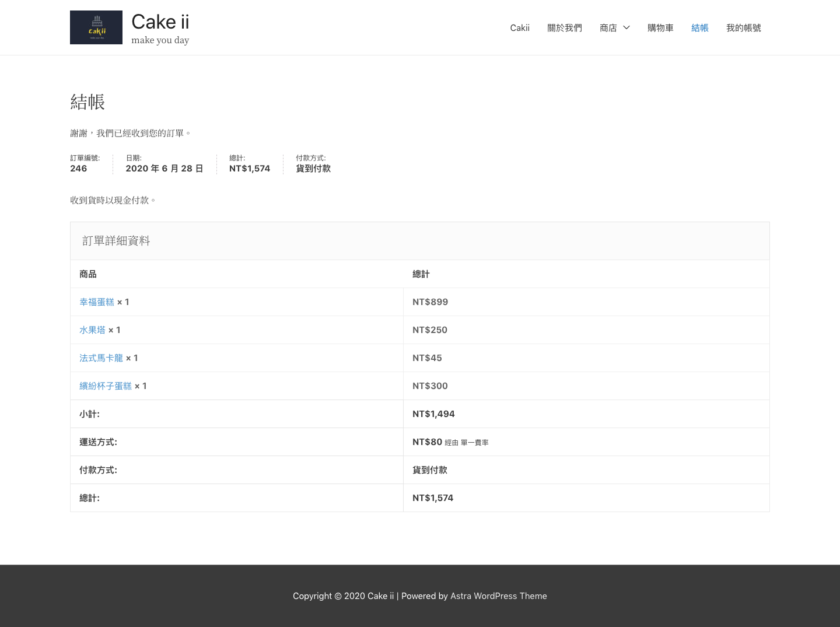Screen dimensions: 840x627
Task: Click the 訂單詳細資料 section heading
Action: (116, 241)
